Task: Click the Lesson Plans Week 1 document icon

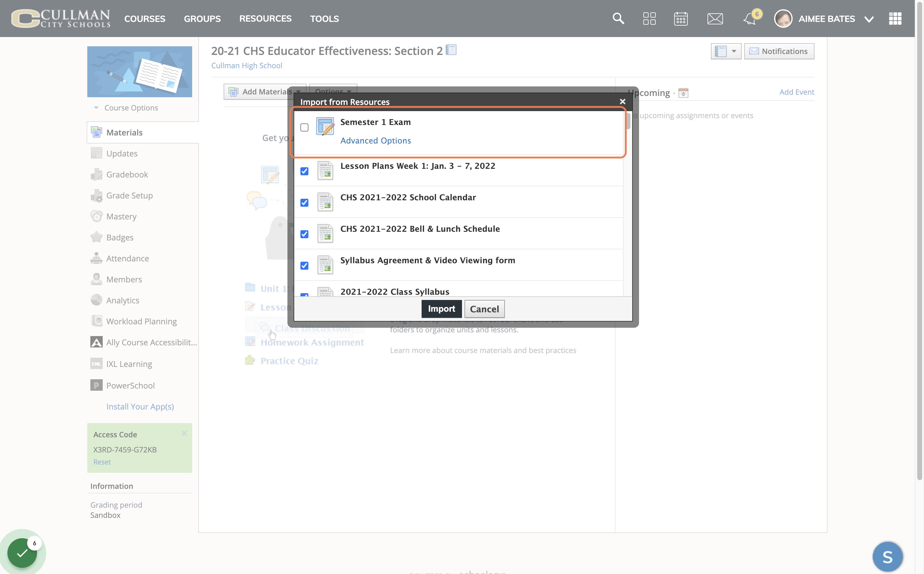Action: point(325,170)
